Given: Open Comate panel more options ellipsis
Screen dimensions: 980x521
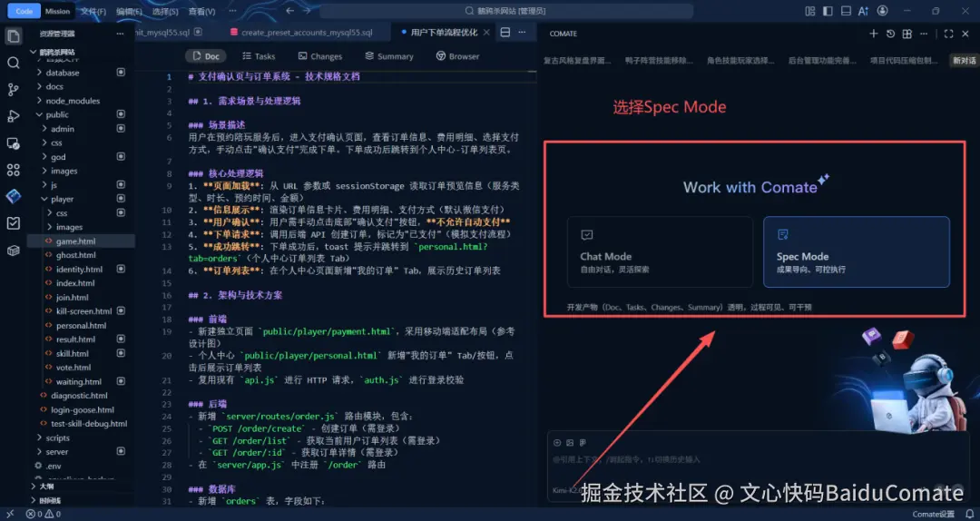Looking at the screenshot, I should click(925, 34).
